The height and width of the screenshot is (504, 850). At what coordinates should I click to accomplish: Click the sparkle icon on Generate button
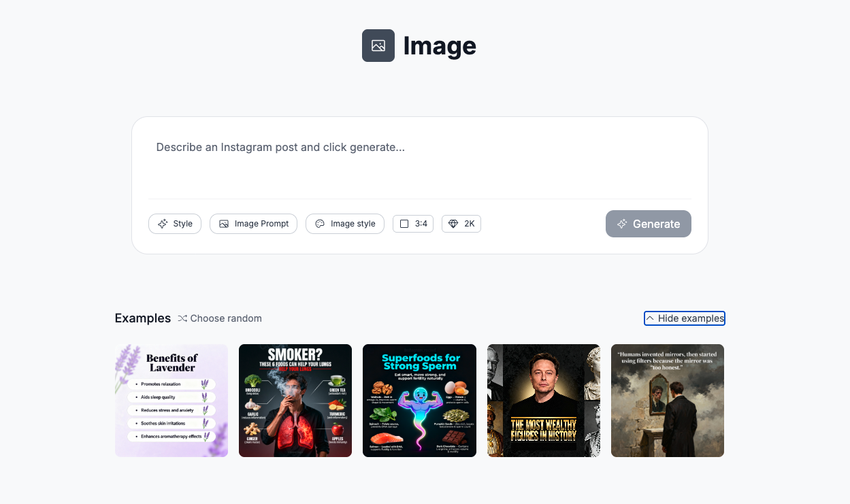(622, 224)
